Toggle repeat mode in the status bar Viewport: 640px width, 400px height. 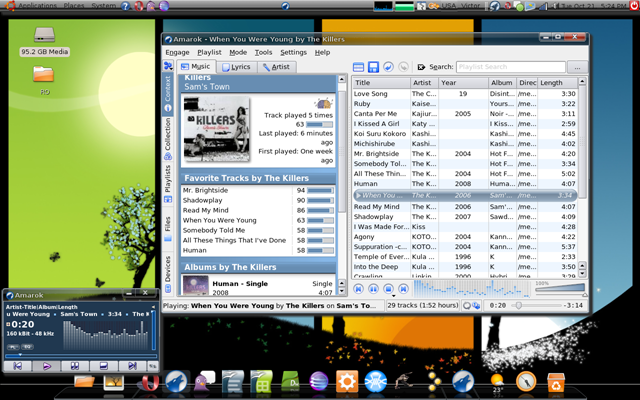tap(467, 306)
